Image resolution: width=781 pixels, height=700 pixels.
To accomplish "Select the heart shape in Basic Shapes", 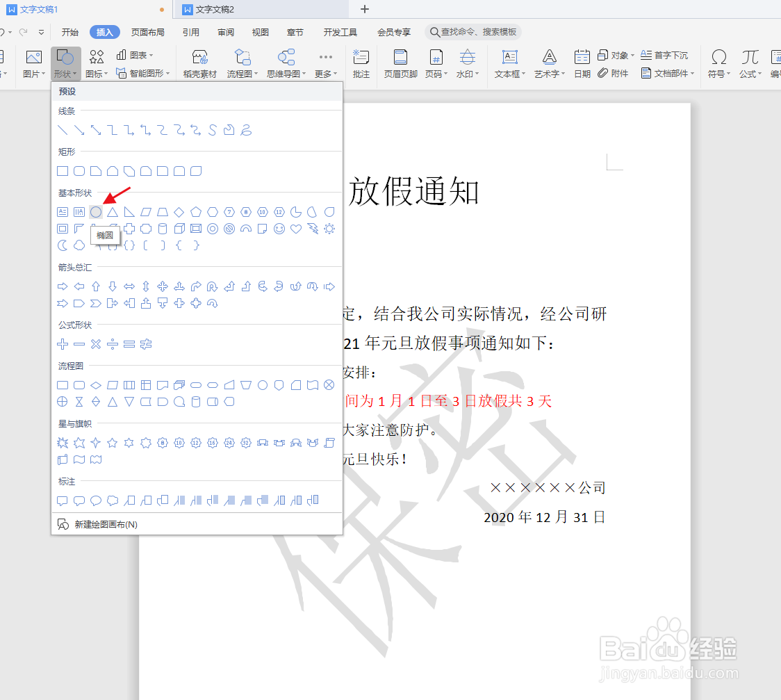I will (295, 229).
